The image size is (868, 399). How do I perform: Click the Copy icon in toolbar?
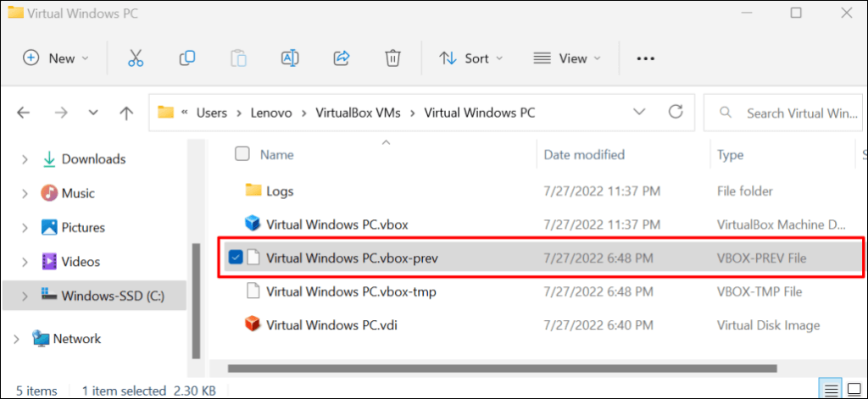[187, 58]
